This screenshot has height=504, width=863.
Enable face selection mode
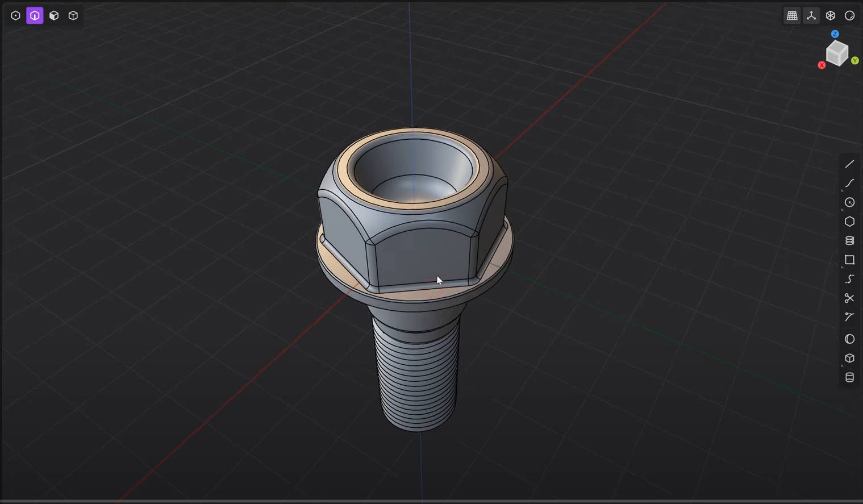click(54, 15)
